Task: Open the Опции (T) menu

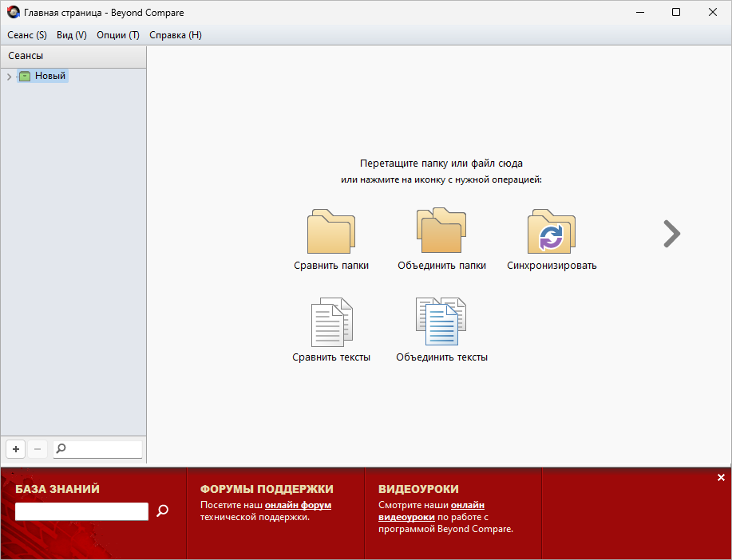Action: [x=117, y=35]
